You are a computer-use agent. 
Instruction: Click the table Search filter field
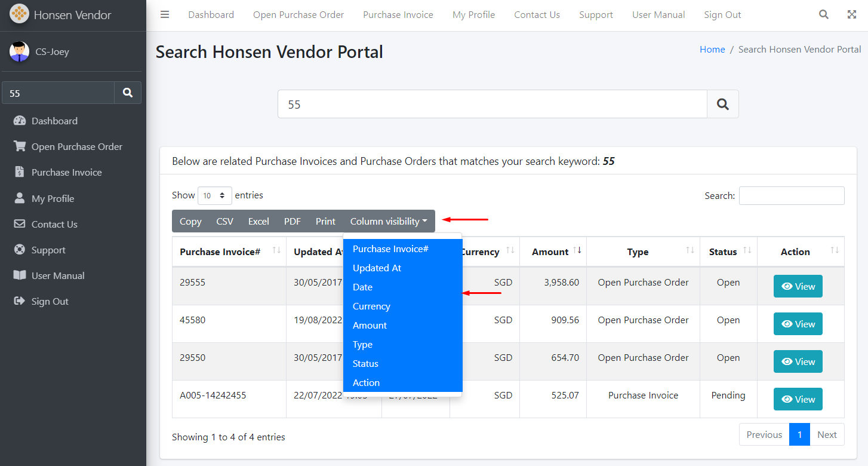(x=791, y=196)
